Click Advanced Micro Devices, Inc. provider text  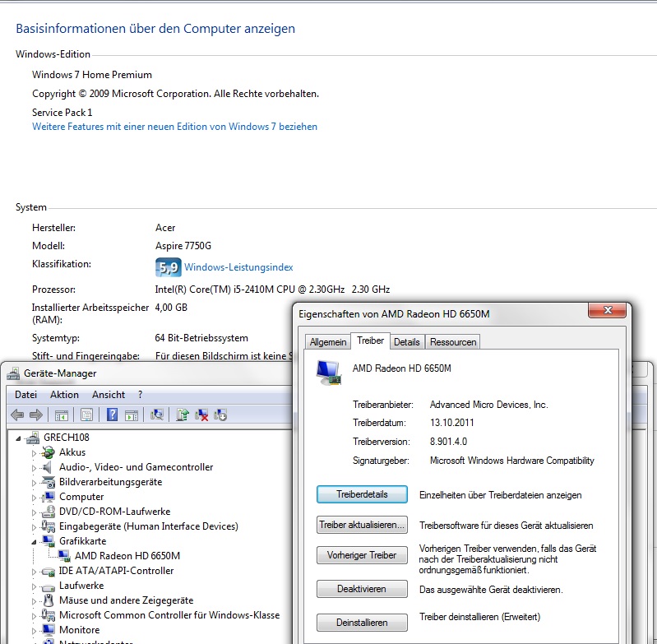(489, 405)
